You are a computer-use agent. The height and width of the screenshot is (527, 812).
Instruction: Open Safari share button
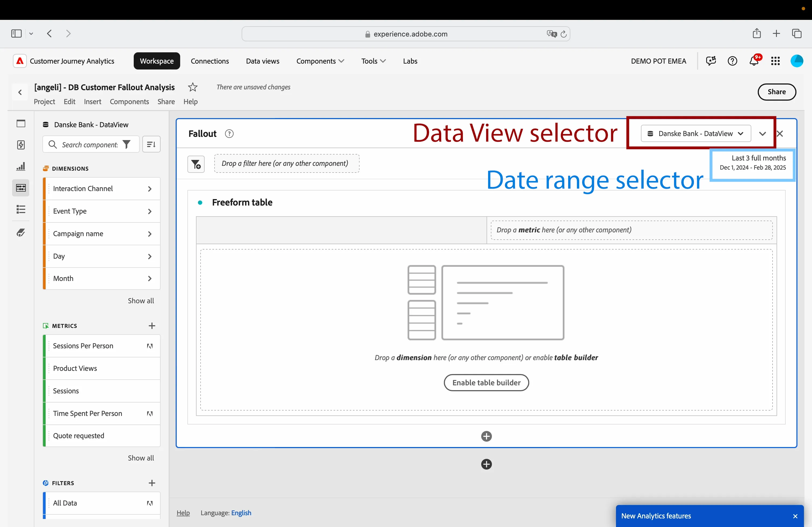coord(757,33)
